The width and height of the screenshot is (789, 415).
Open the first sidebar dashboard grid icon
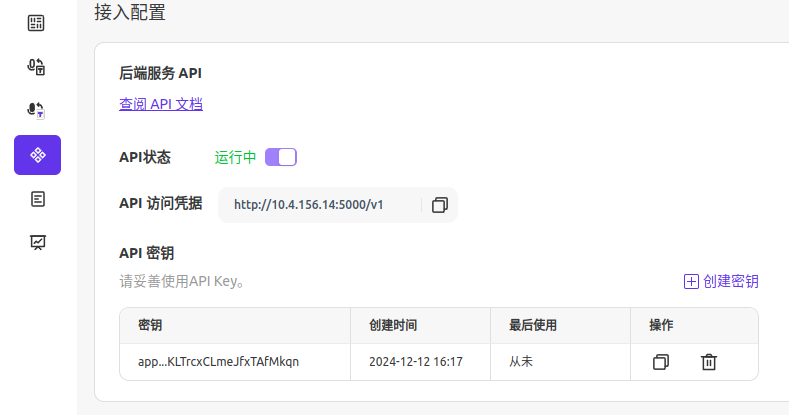36,23
